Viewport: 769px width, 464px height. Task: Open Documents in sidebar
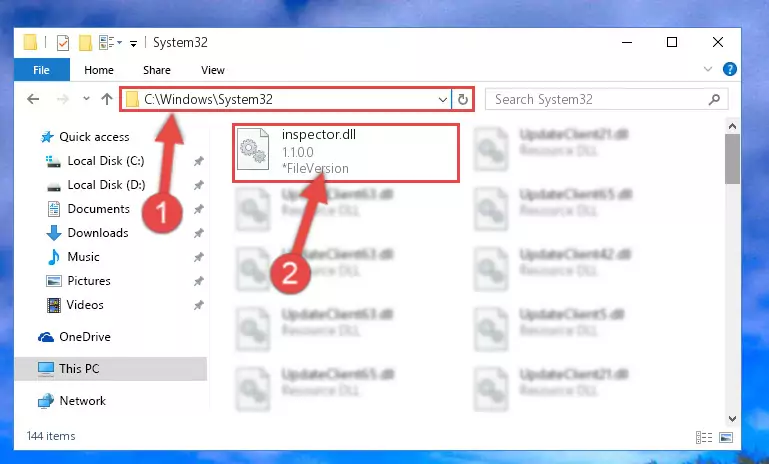[88, 209]
